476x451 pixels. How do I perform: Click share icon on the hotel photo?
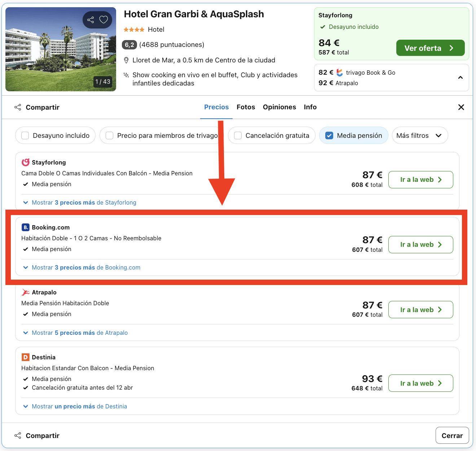91,20
